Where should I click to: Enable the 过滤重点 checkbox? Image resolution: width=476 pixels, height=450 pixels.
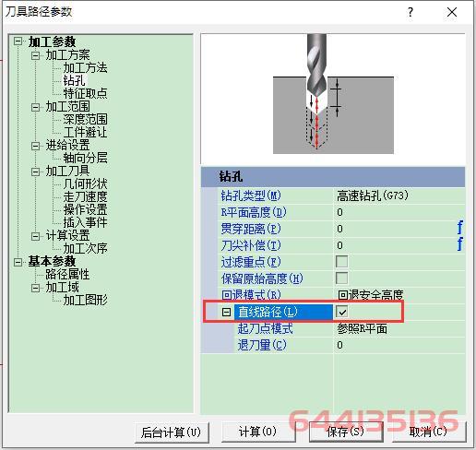(341, 262)
